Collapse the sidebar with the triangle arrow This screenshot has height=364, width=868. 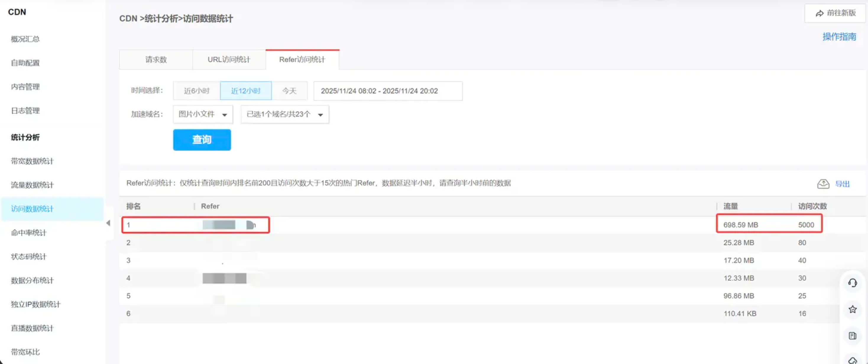[x=108, y=223]
